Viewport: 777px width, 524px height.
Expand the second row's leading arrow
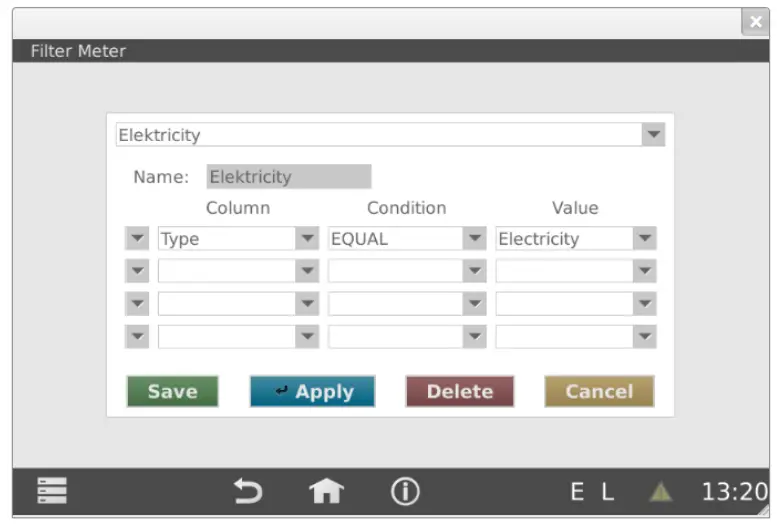[x=137, y=271]
